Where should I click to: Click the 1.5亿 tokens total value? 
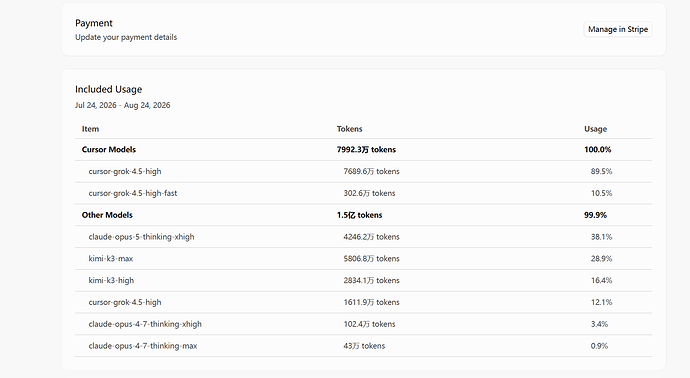360,215
